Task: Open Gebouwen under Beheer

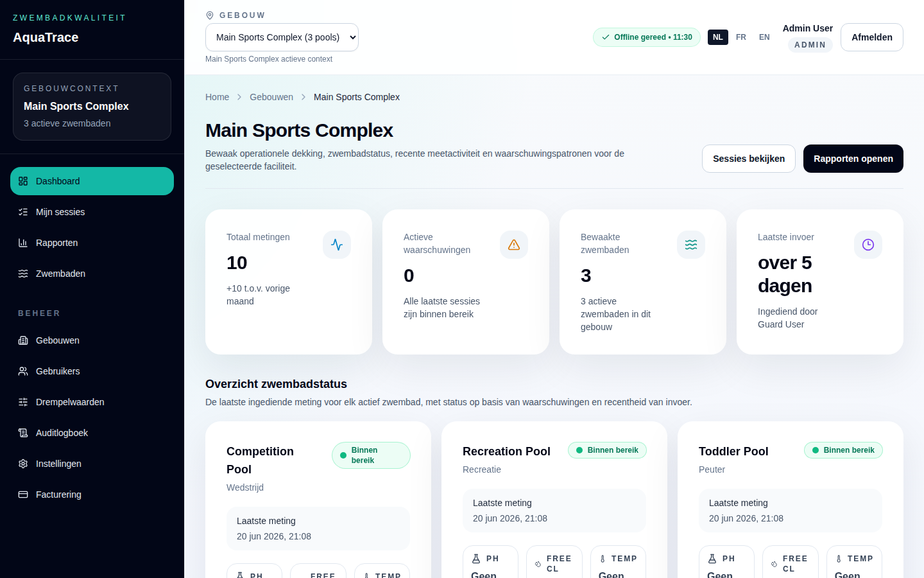Action: point(92,340)
